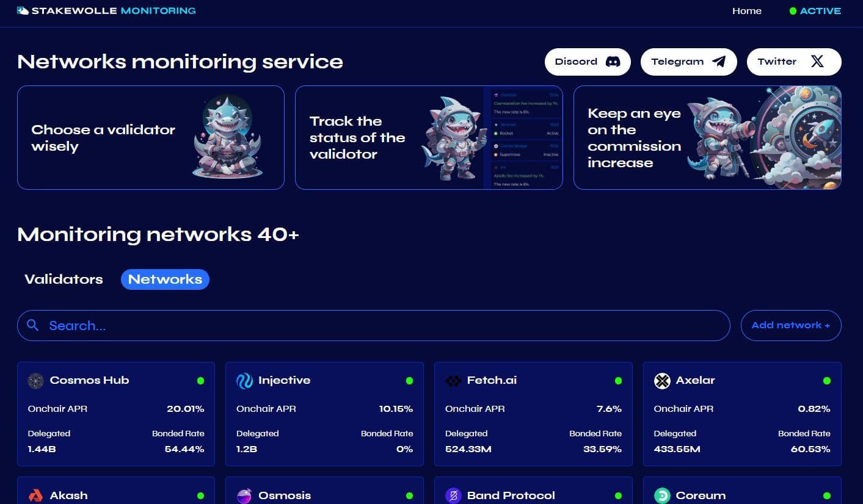
Task: Click Injective delegated value 1.2B
Action: 247,449
